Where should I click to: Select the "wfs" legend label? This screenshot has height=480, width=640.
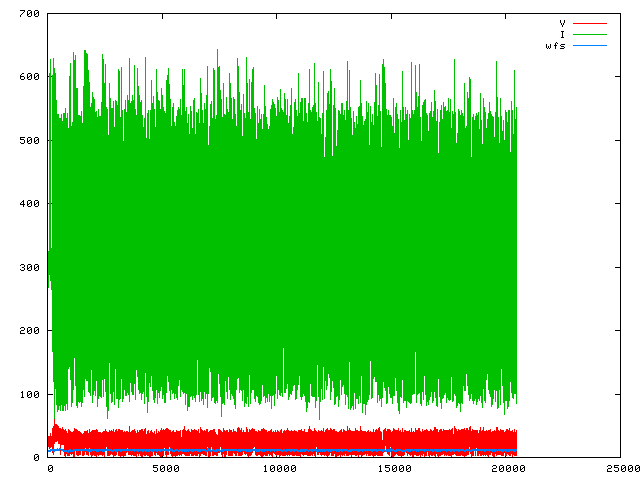pos(556,46)
